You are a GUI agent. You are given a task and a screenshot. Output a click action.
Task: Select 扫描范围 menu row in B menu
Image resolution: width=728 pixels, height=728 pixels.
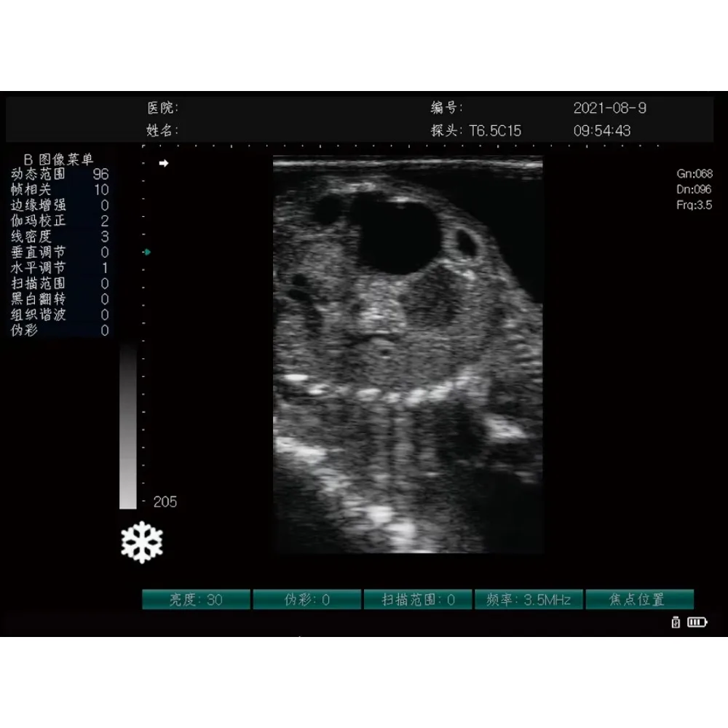(x=60, y=283)
